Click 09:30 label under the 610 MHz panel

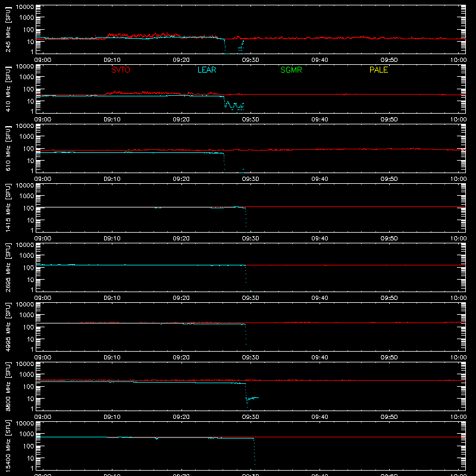tap(250, 179)
